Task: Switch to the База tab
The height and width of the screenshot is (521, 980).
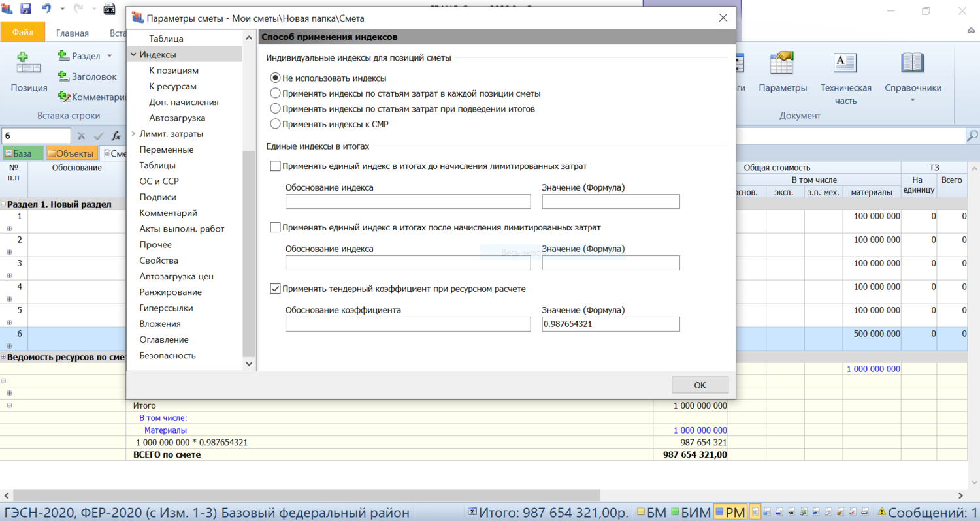Action: pos(23,153)
